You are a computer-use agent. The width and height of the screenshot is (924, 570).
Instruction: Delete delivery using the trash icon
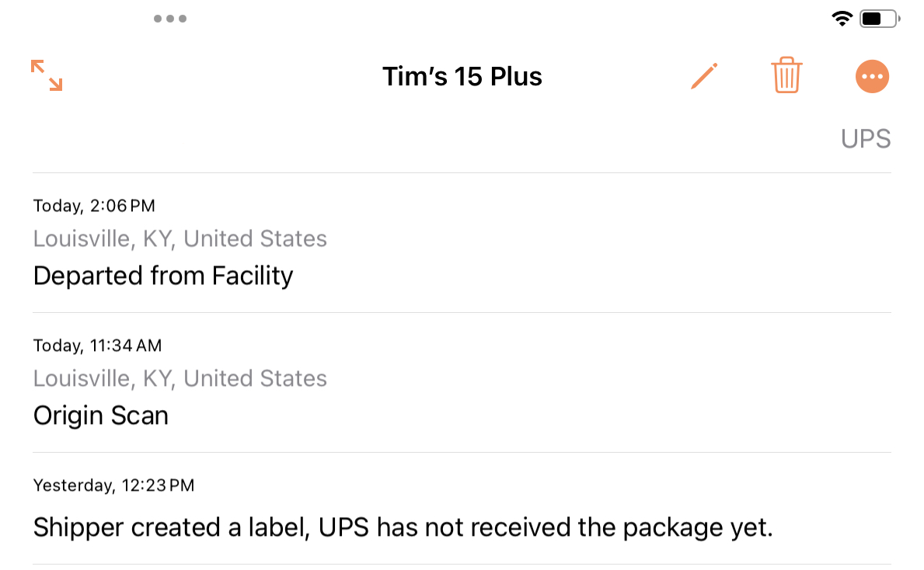click(786, 76)
